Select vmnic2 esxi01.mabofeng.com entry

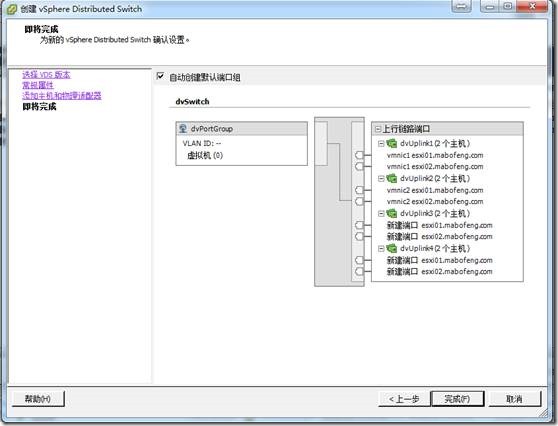point(435,190)
